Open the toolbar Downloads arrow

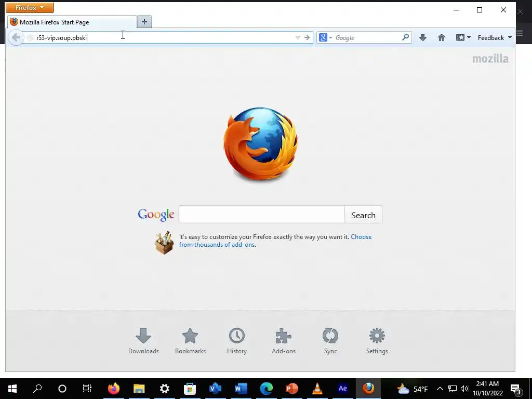(x=423, y=37)
